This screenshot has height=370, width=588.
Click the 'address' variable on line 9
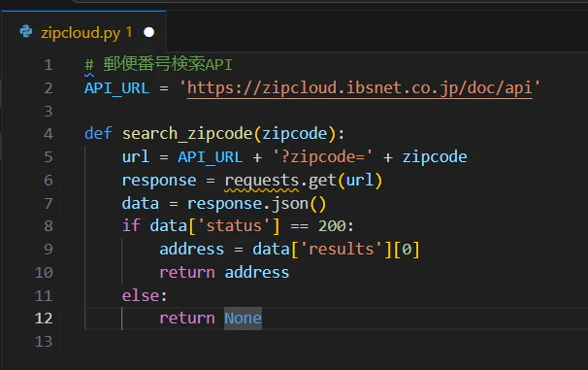point(191,250)
